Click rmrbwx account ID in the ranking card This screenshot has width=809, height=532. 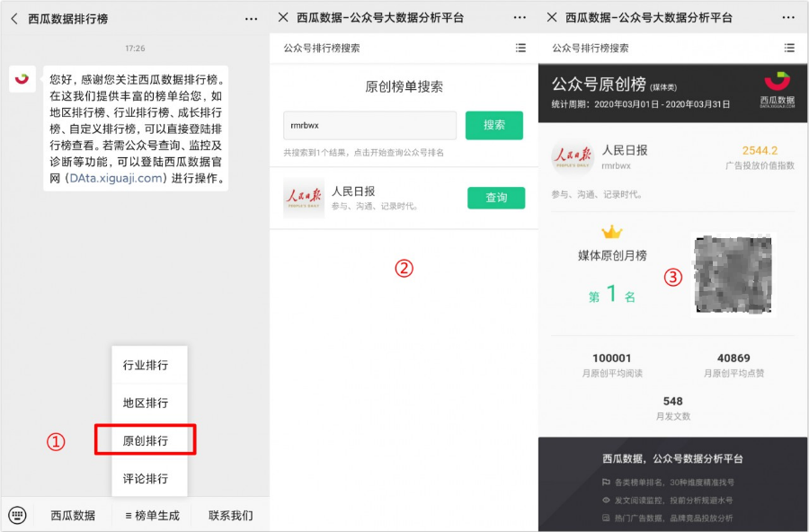point(616,165)
